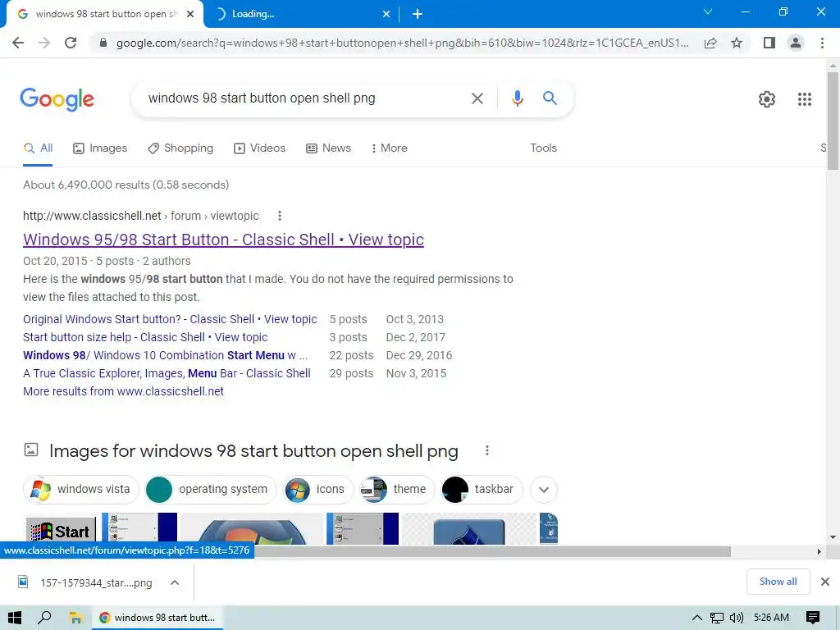
Task: Open A True Classic Explorer sublink
Action: click(167, 373)
